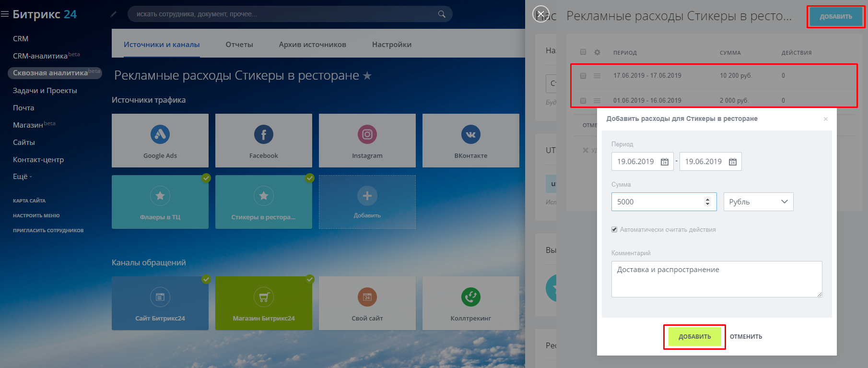Open the Свой сайт channel tile
This screenshot has width=868, height=368.
pos(367,303)
